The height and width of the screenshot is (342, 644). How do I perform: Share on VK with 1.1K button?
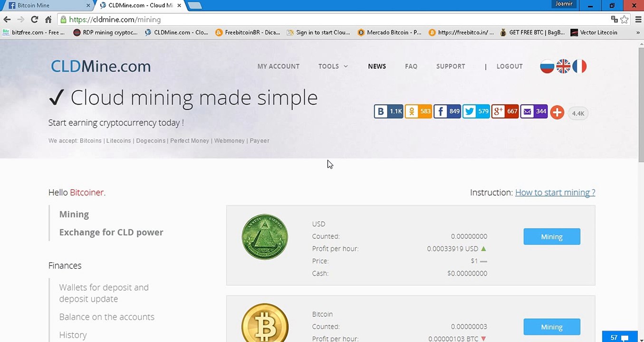click(388, 112)
